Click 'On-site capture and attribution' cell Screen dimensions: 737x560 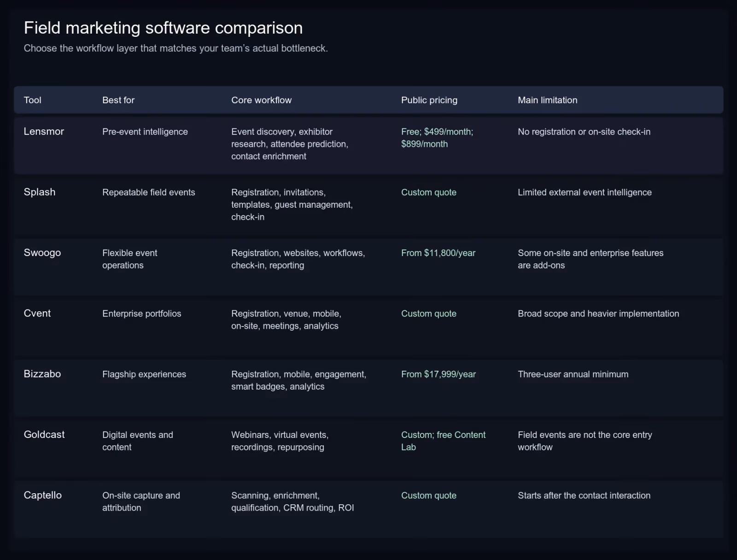141,502
